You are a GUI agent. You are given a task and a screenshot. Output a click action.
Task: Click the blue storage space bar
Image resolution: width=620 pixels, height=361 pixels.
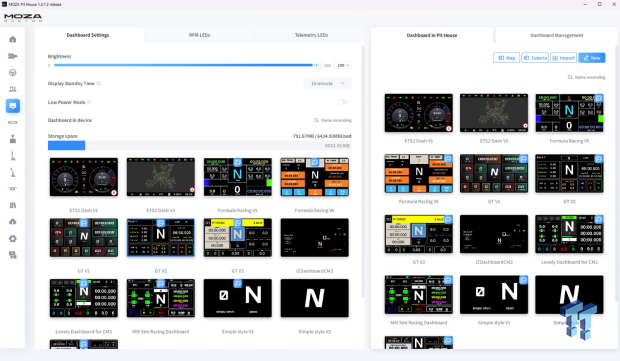(66, 146)
